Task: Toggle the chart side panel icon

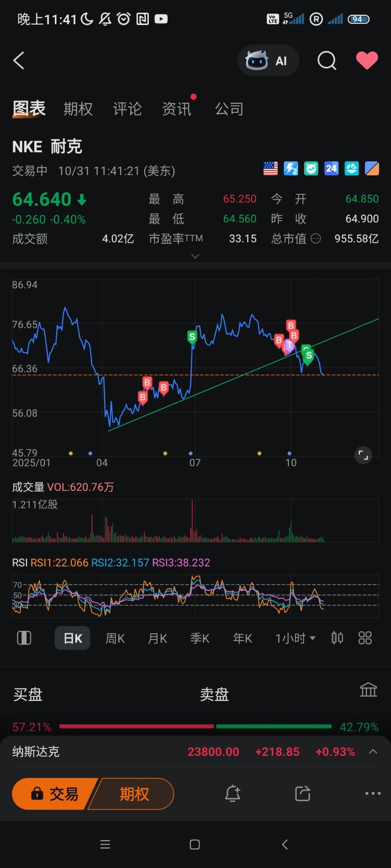Action: point(24,638)
